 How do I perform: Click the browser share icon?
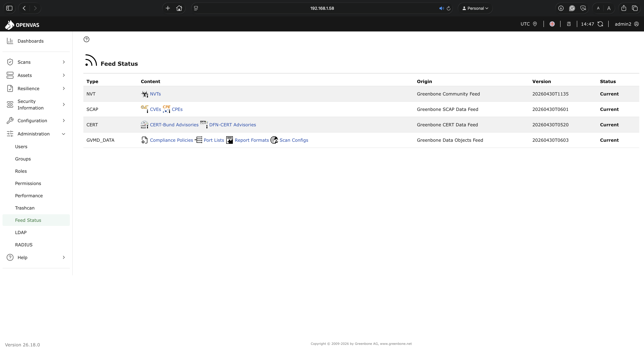[x=624, y=8]
